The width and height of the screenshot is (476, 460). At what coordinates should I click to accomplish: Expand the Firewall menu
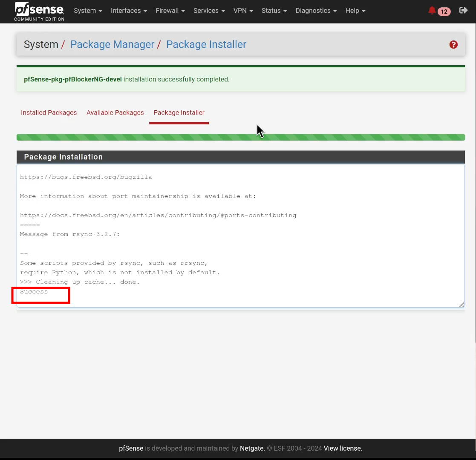point(170,11)
